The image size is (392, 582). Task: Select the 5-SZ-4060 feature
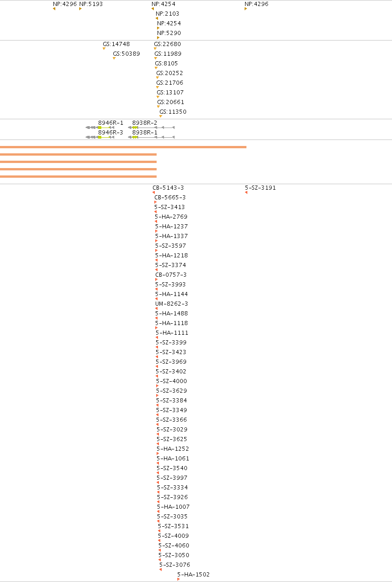click(174, 546)
